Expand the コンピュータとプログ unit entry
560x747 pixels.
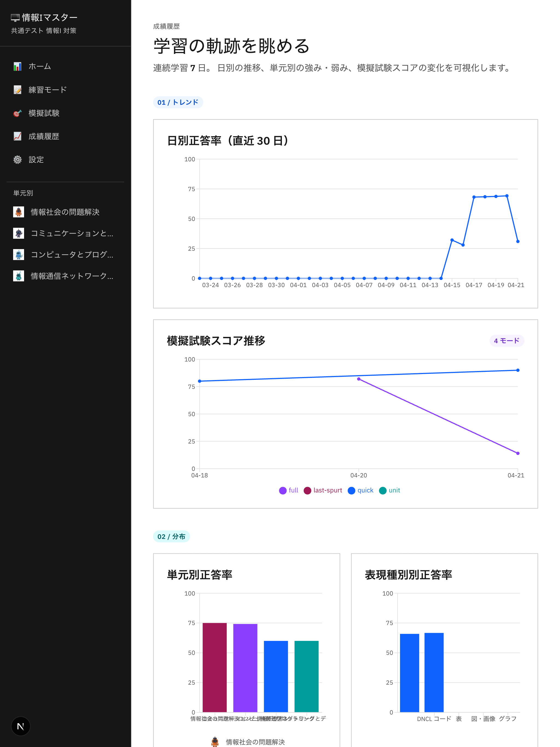pyautogui.click(x=19, y=255)
